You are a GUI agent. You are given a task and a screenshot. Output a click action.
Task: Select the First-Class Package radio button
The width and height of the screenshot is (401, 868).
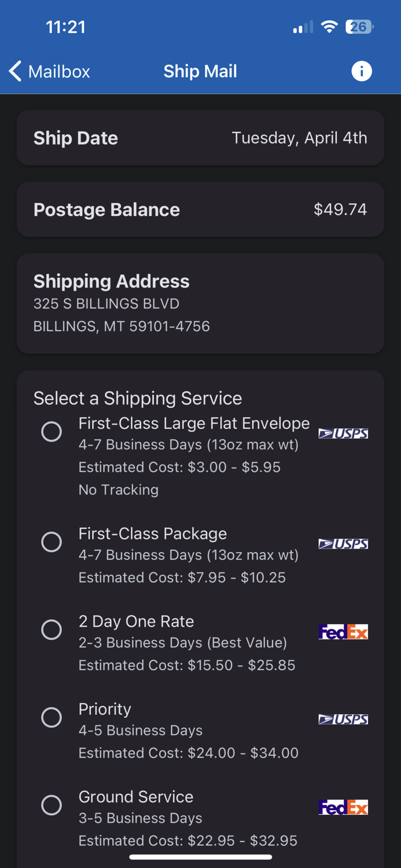point(51,542)
